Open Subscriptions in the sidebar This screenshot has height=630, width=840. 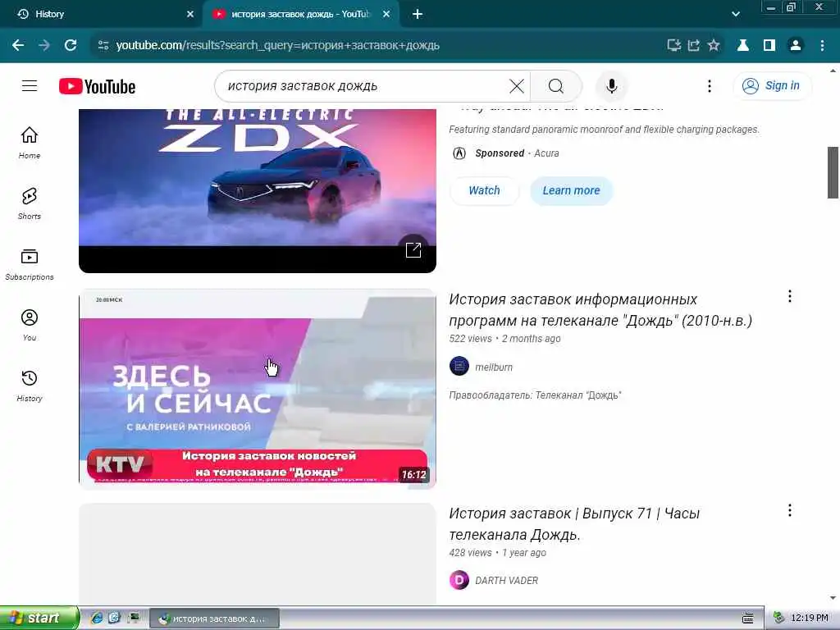coord(30,264)
